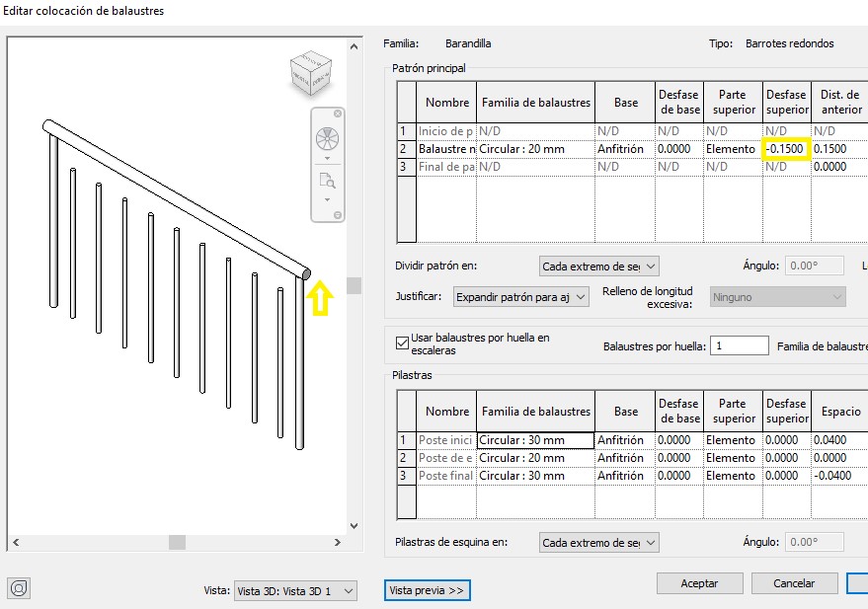This screenshot has width=868, height=609.
Task: Click the ViewCube in the 3D preview
Action: click(310, 76)
